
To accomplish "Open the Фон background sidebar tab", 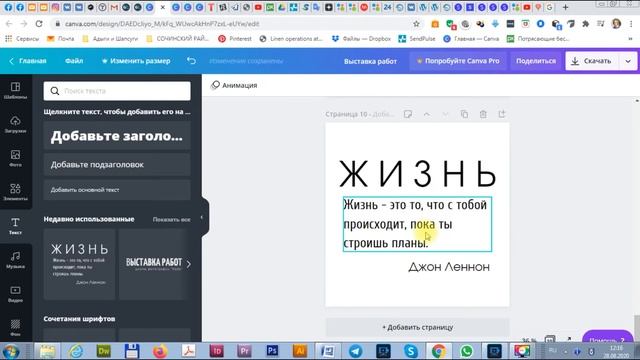I will (x=16, y=327).
